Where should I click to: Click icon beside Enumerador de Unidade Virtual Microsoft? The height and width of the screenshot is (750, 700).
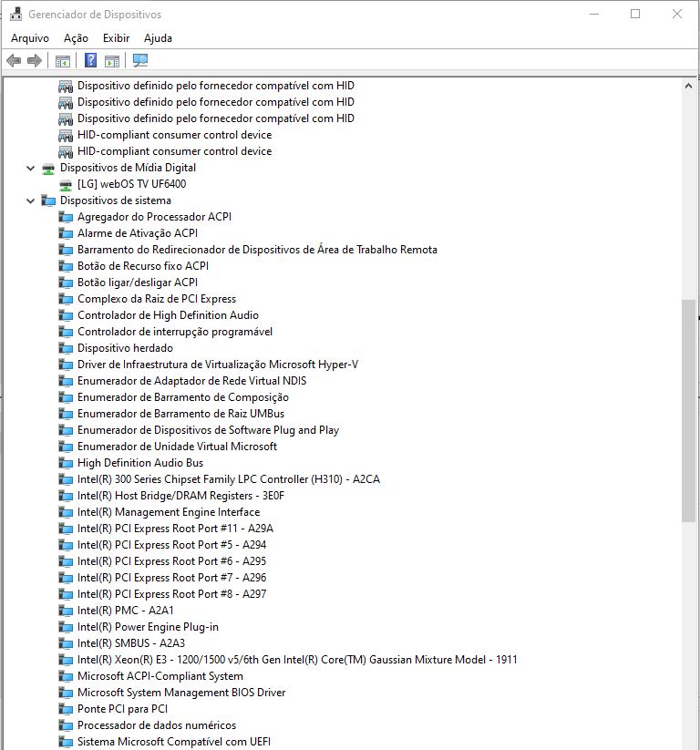tap(66, 447)
